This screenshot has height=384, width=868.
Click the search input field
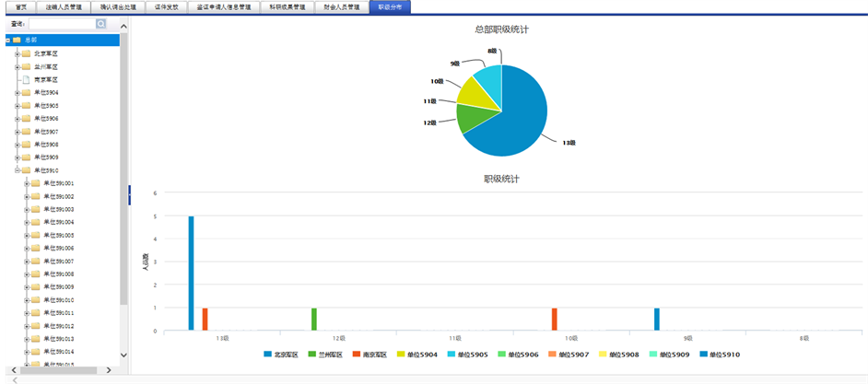pyautogui.click(x=61, y=23)
